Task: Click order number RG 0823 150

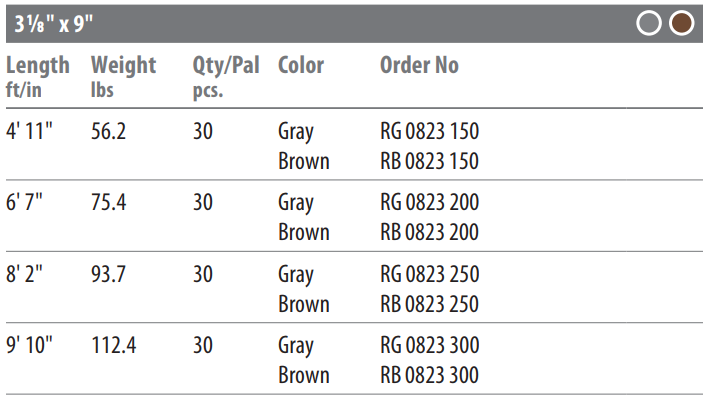Action: point(429,131)
